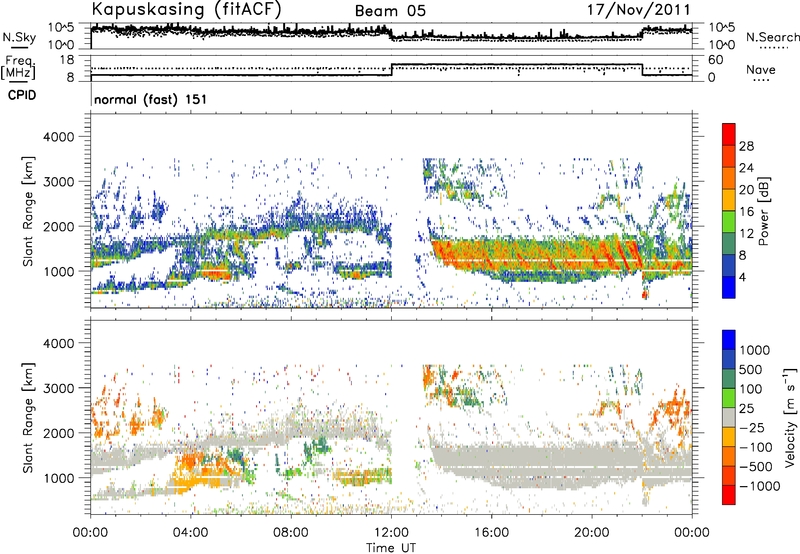The height and width of the screenshot is (554, 800).
Task: Click time axis tick "12:00"
Action: click(391, 533)
